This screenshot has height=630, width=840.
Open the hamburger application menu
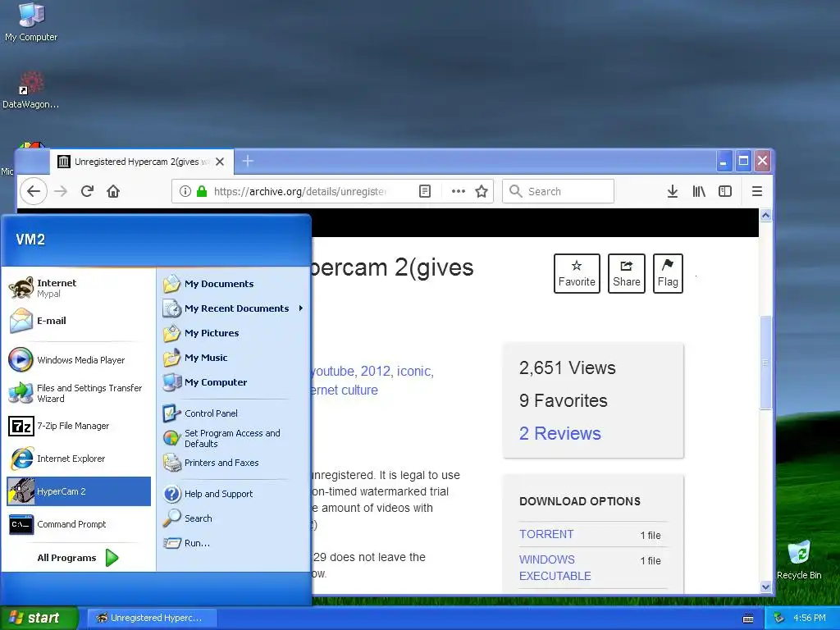click(757, 191)
